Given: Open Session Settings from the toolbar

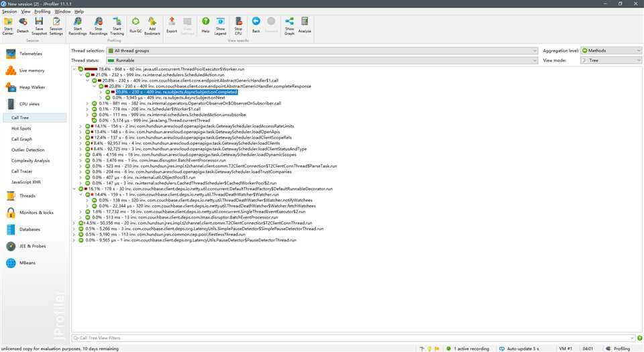Looking at the screenshot, I should tap(56, 25).
